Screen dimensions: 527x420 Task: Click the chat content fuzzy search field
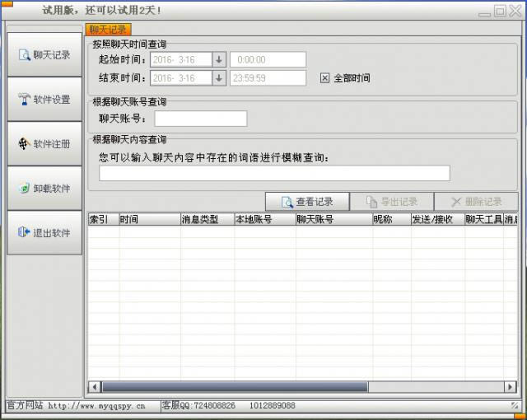click(x=274, y=173)
